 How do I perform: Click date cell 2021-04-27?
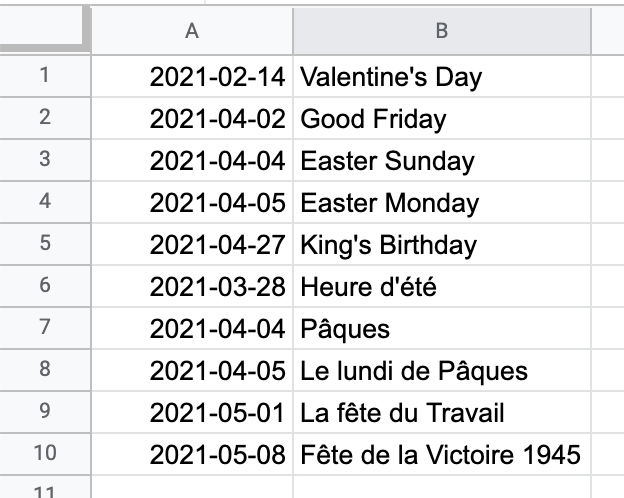(x=192, y=244)
